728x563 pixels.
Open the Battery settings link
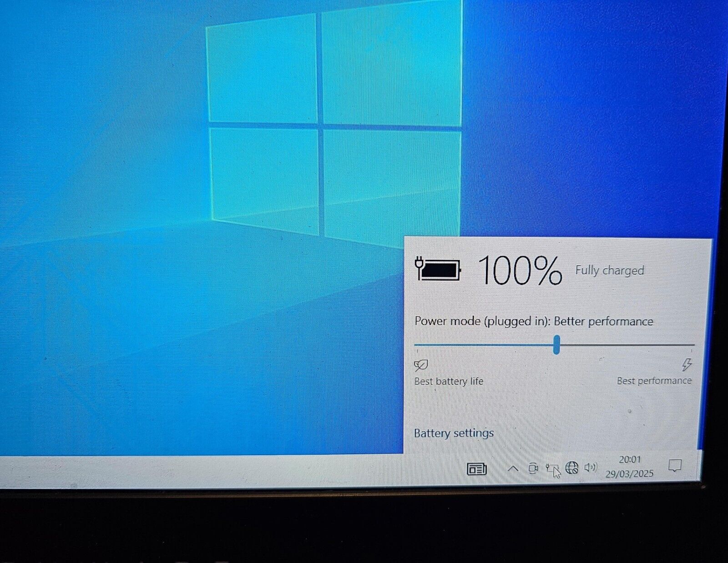[x=454, y=433]
